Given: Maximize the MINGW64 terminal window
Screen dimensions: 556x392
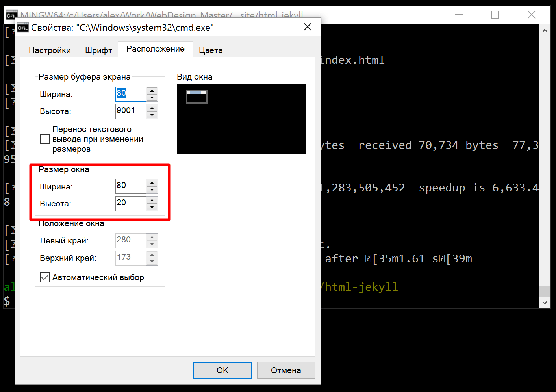Looking at the screenshot, I should pyautogui.click(x=495, y=15).
